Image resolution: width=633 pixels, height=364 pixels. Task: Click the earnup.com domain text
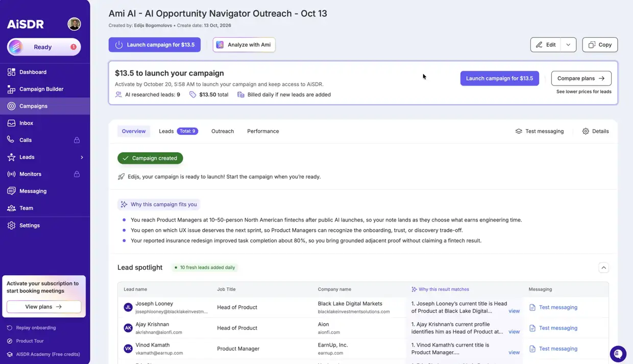pyautogui.click(x=330, y=353)
